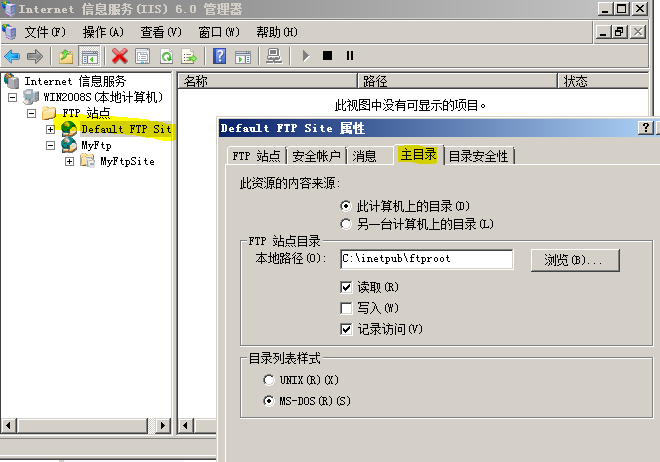Image resolution: width=660 pixels, height=462 pixels.
Task: Open the 窗口(W) menu
Action: pos(219,32)
